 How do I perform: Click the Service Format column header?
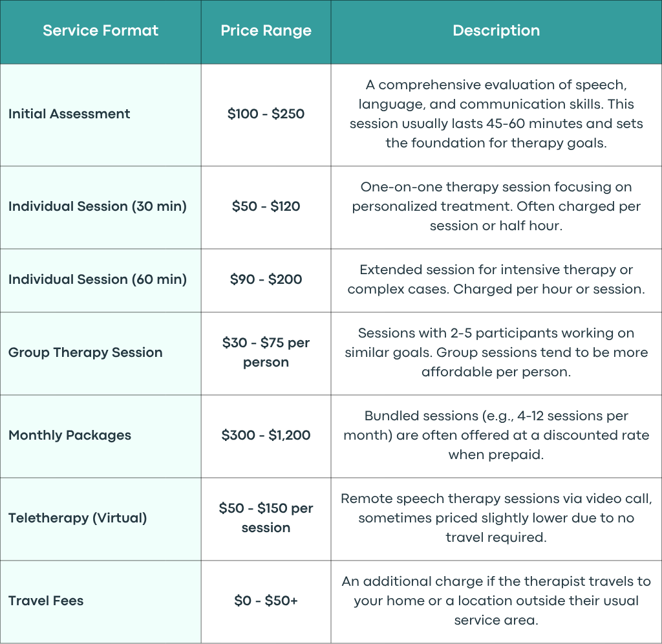pos(100,30)
